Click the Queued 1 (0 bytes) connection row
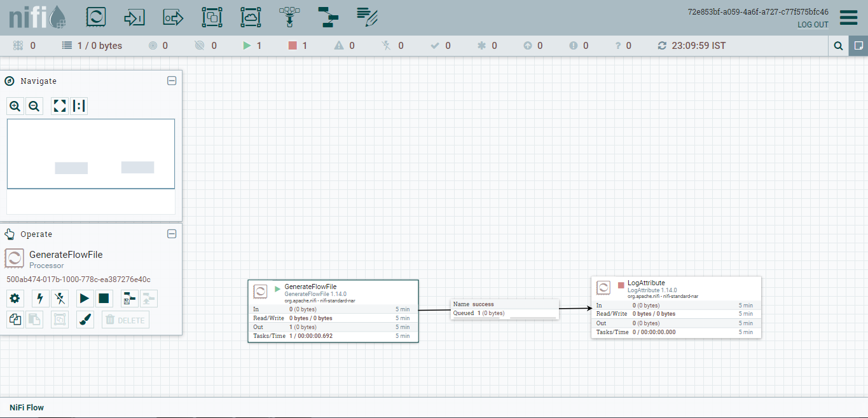Viewport: 868px width, 418px height. pyautogui.click(x=505, y=313)
